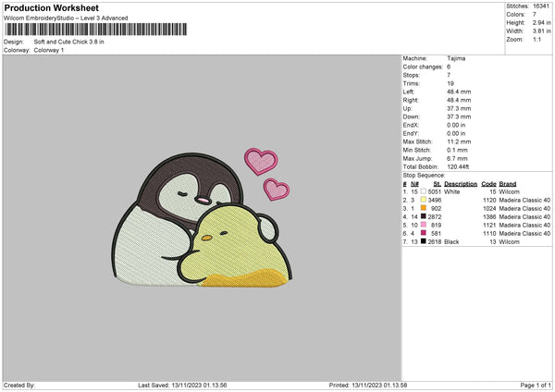Click the Description column header
Image resolution: width=555 pixels, height=392 pixels.
coord(460,184)
